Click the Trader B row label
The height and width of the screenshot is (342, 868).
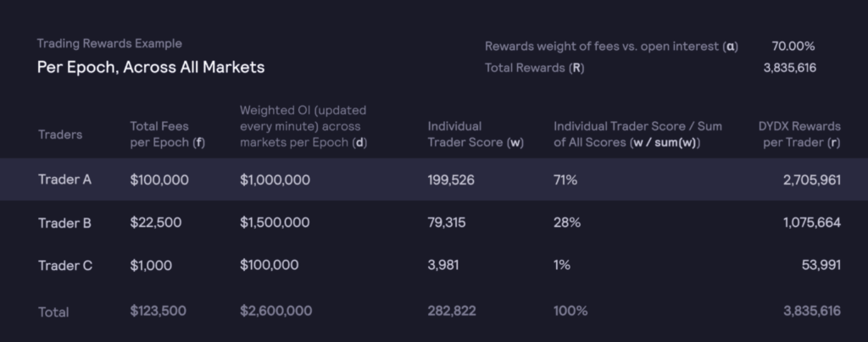[64, 223]
